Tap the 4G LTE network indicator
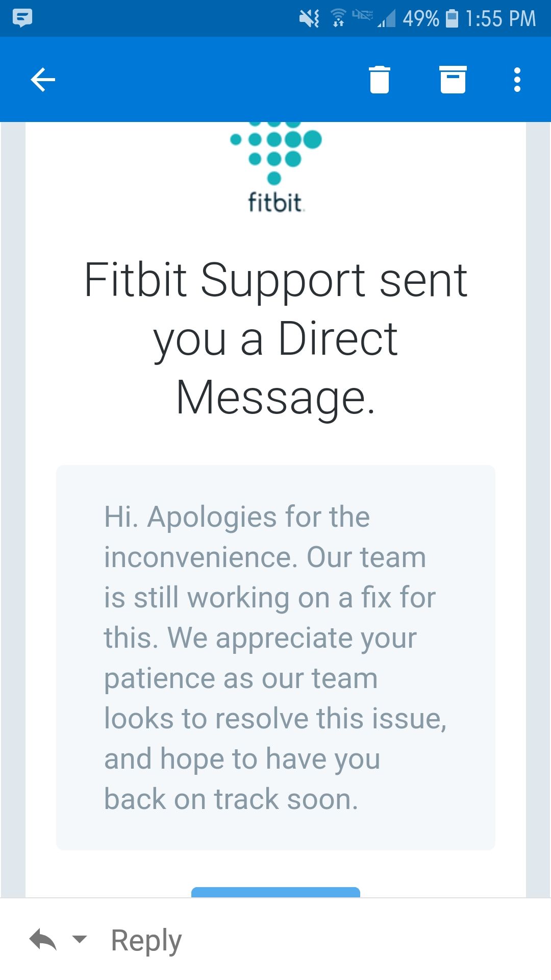 tap(362, 15)
